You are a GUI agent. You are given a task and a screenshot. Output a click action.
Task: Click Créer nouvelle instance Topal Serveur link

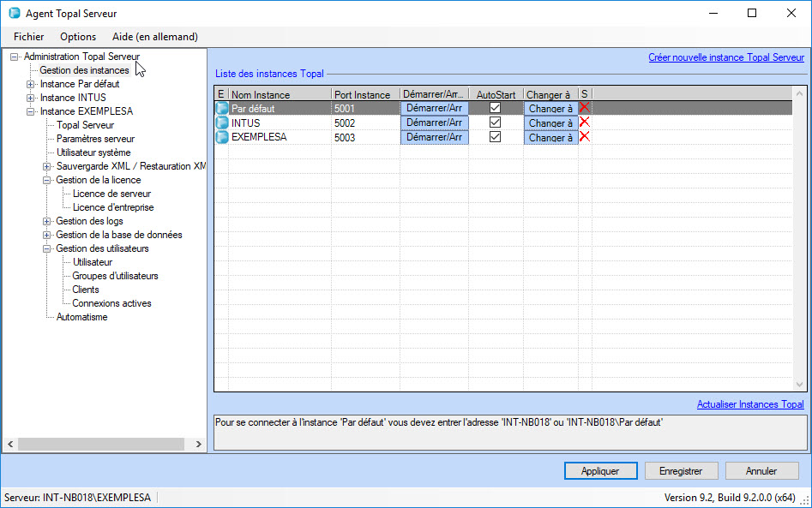[725, 57]
